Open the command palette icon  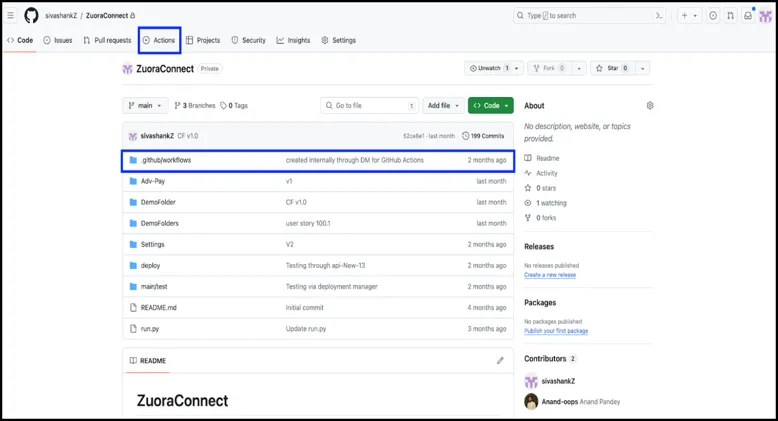point(659,15)
